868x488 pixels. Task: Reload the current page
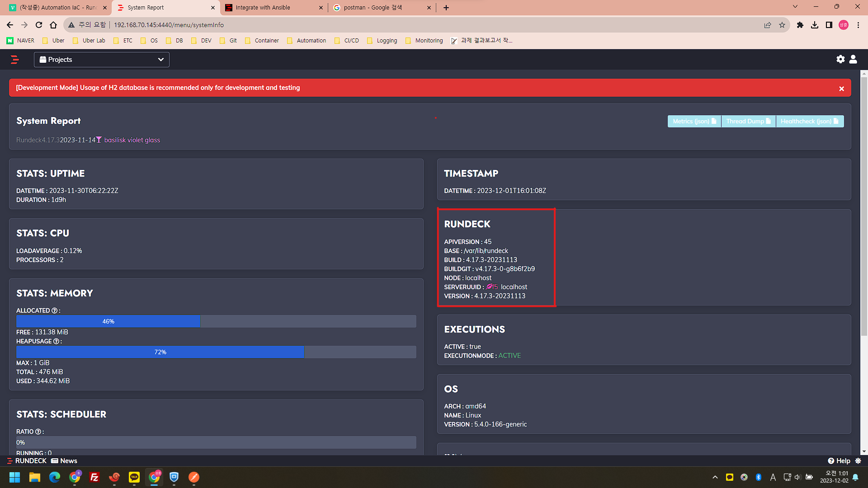click(39, 25)
